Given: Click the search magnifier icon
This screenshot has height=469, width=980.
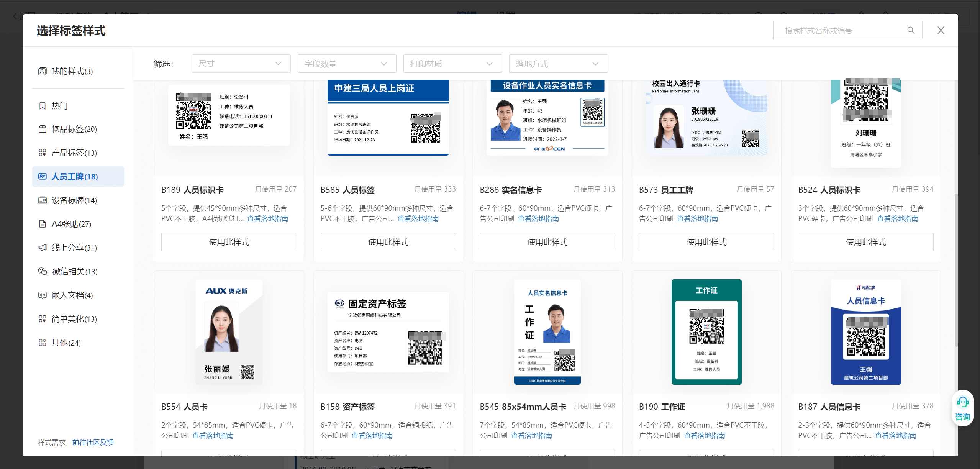Looking at the screenshot, I should click(x=911, y=30).
